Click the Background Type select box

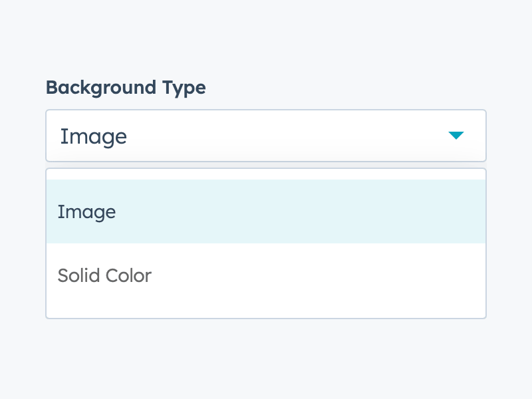[x=266, y=136]
